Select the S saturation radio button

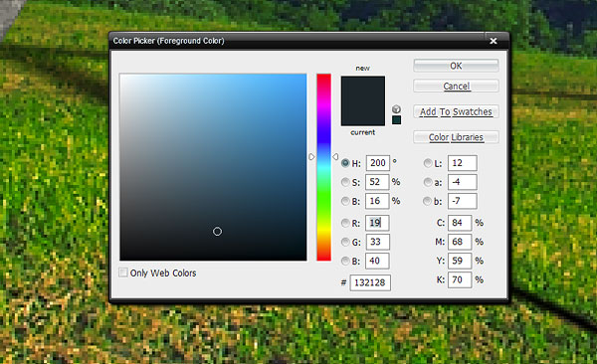click(x=345, y=182)
